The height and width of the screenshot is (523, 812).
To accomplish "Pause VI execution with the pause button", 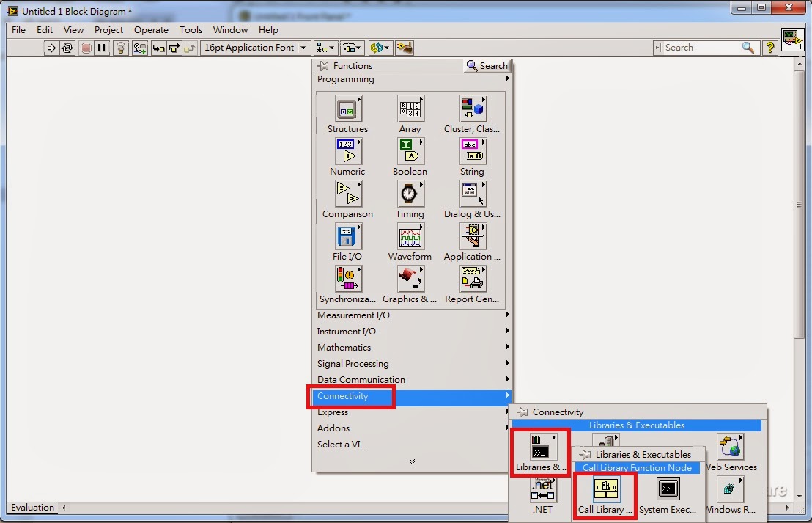I will click(x=102, y=48).
